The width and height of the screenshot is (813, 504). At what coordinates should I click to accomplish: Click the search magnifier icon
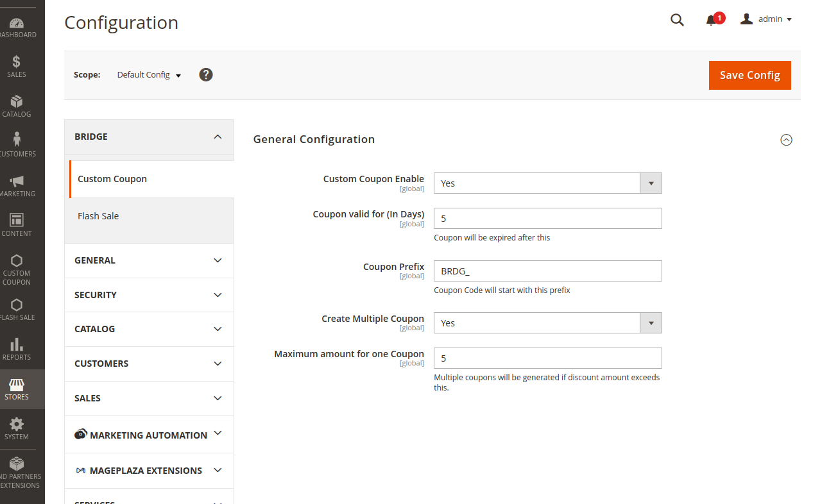pos(677,20)
